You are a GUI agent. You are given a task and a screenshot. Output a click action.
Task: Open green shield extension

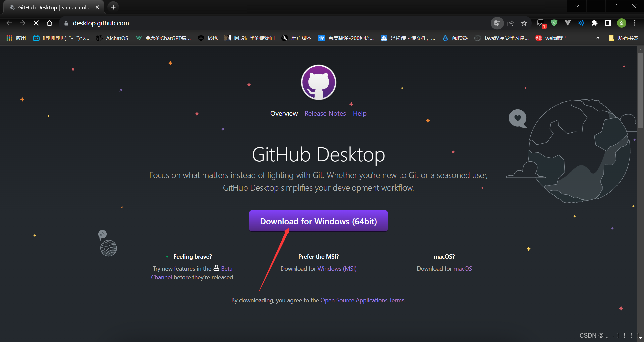pos(554,23)
